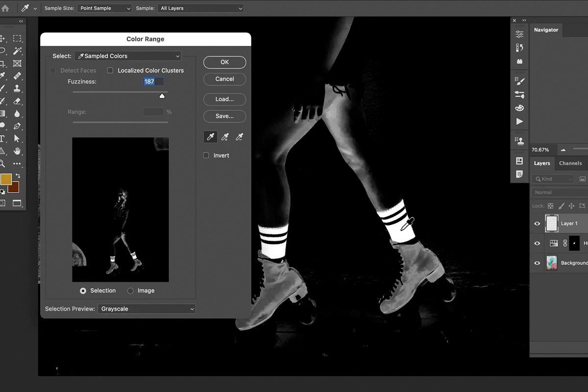Lock image pixels brush icon
This screenshot has width=588, height=392.
coord(561,206)
